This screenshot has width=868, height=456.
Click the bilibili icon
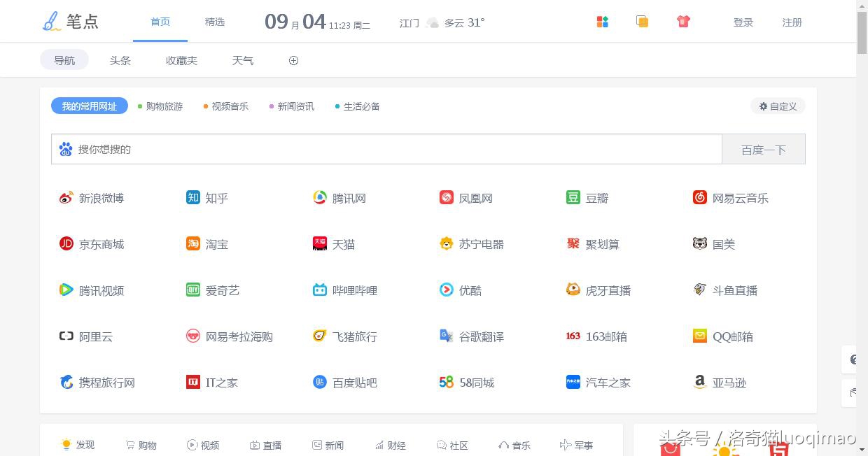click(320, 290)
